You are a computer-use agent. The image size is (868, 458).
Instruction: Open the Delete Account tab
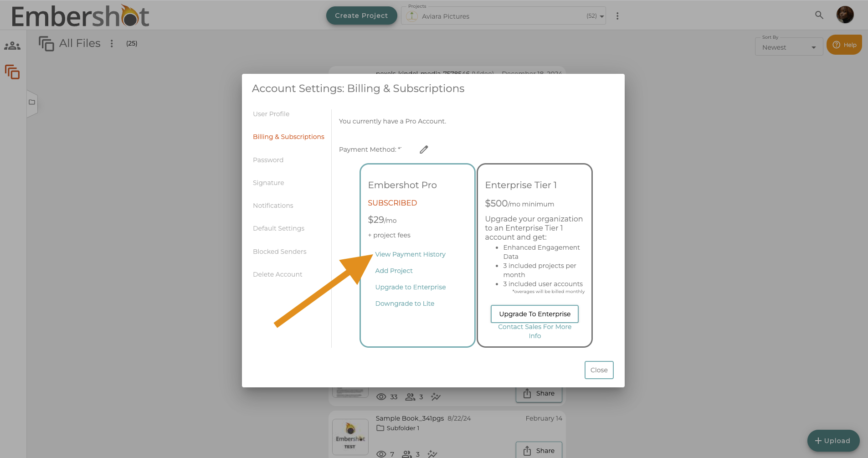(x=277, y=274)
